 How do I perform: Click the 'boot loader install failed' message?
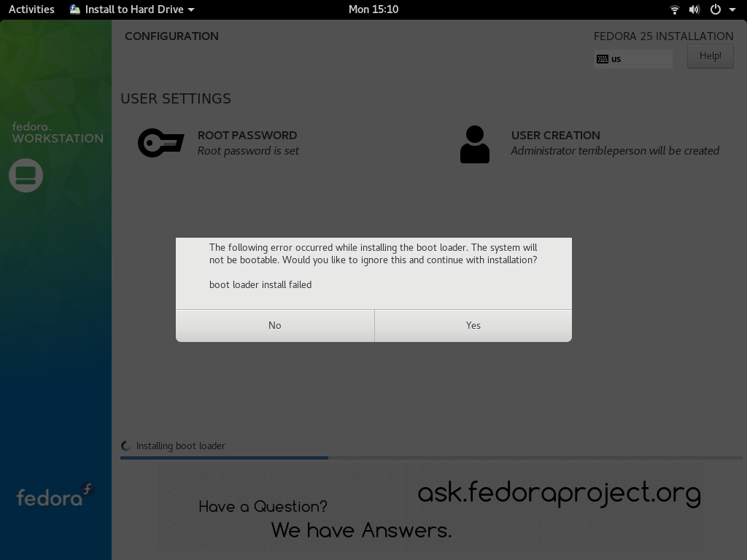[260, 285]
